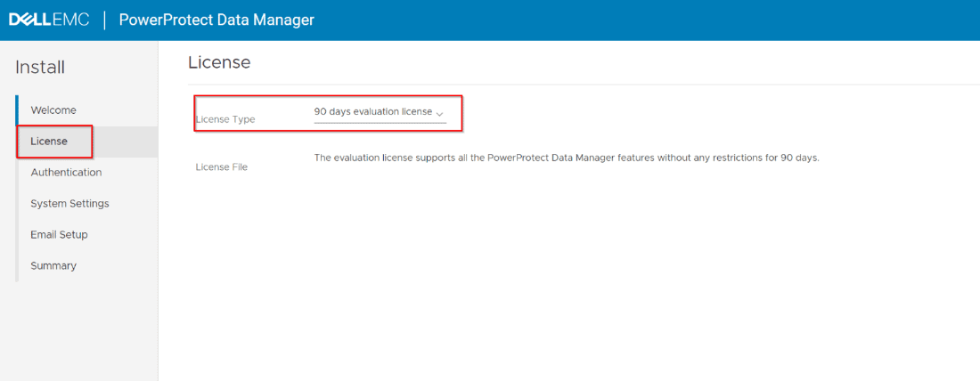
Task: Open the License Type dropdown
Action: tap(380, 112)
